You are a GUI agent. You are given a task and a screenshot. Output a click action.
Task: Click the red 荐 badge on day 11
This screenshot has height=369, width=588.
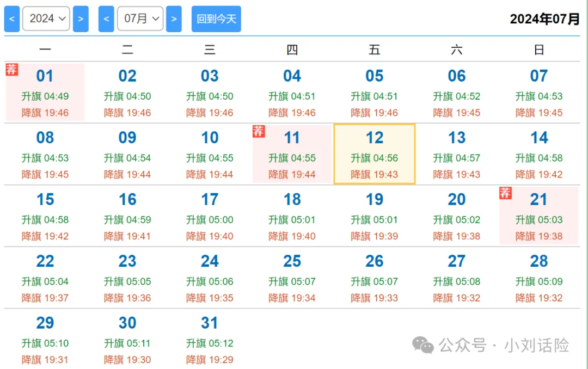pyautogui.click(x=259, y=131)
